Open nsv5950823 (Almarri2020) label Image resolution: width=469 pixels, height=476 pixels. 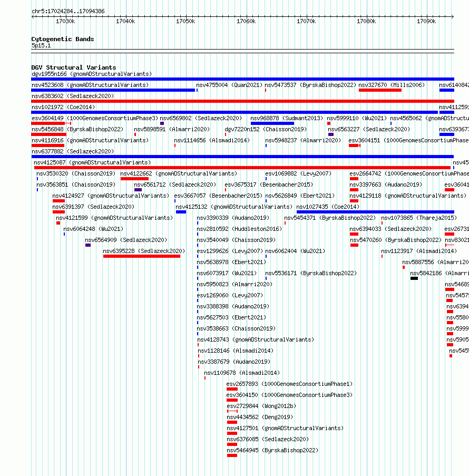pos(234,285)
